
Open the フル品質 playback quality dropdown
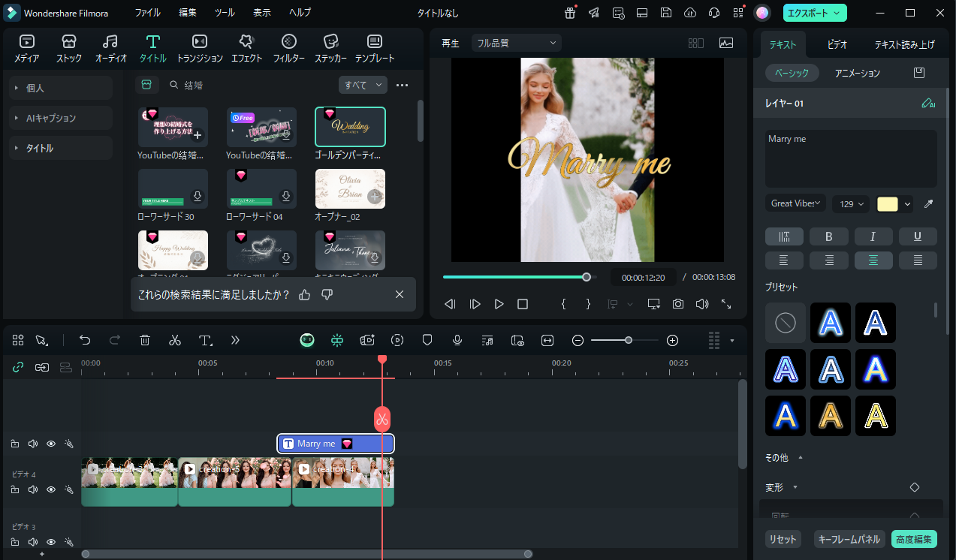(516, 43)
